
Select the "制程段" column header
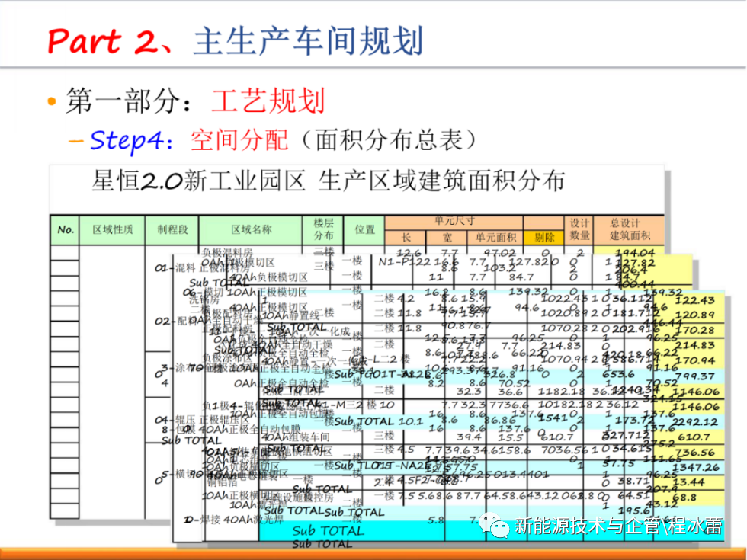pyautogui.click(x=172, y=230)
